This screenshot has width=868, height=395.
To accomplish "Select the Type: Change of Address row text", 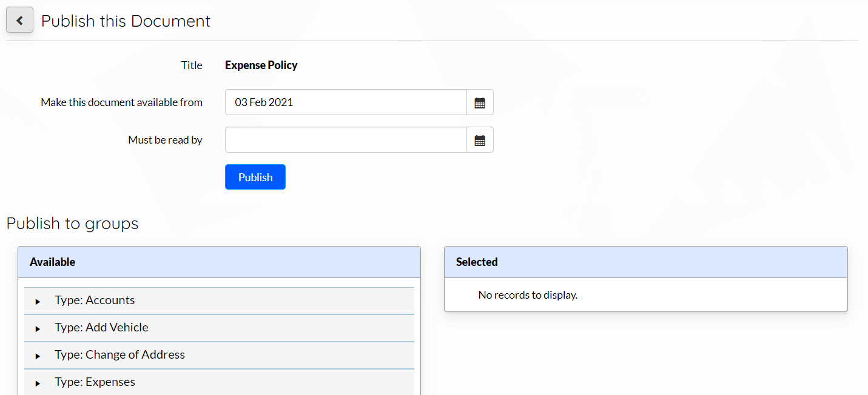I will coord(119,354).
